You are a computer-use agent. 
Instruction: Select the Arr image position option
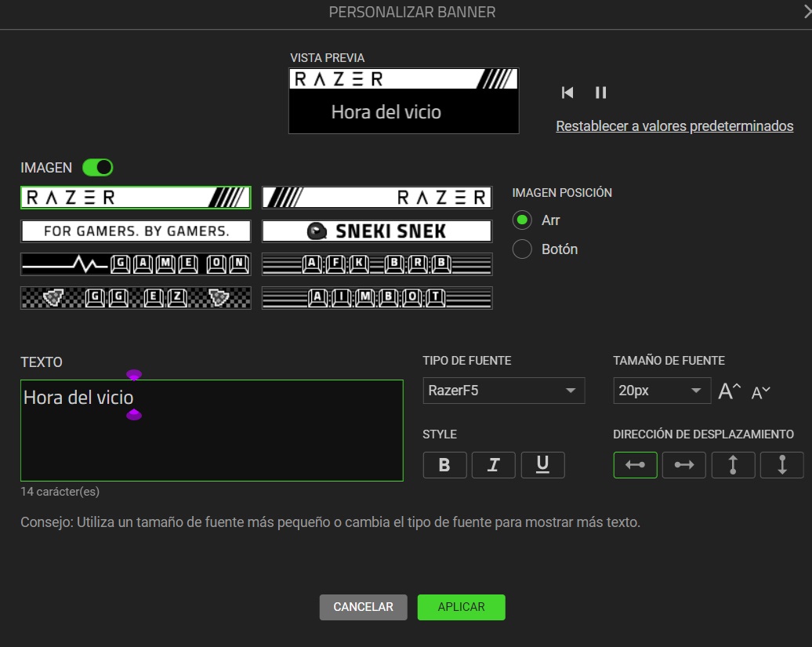pos(522,220)
